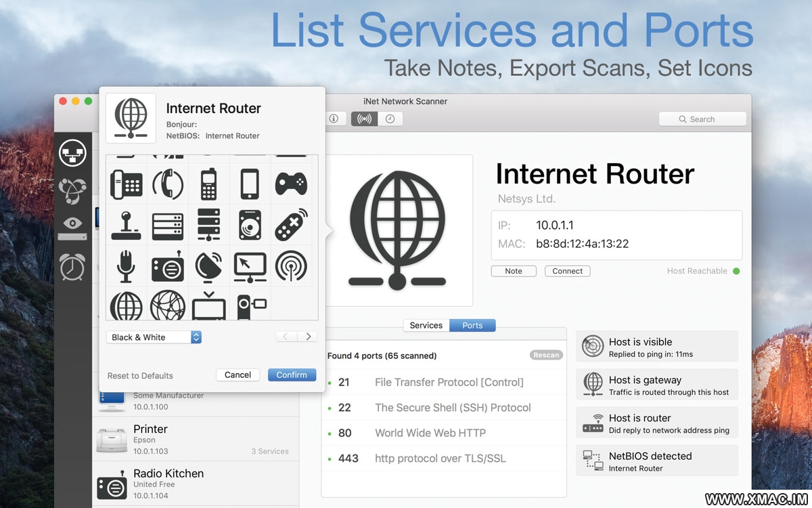This screenshot has height=508, width=812.
Task: Click the "Host is gateway" status text
Action: [x=645, y=380]
